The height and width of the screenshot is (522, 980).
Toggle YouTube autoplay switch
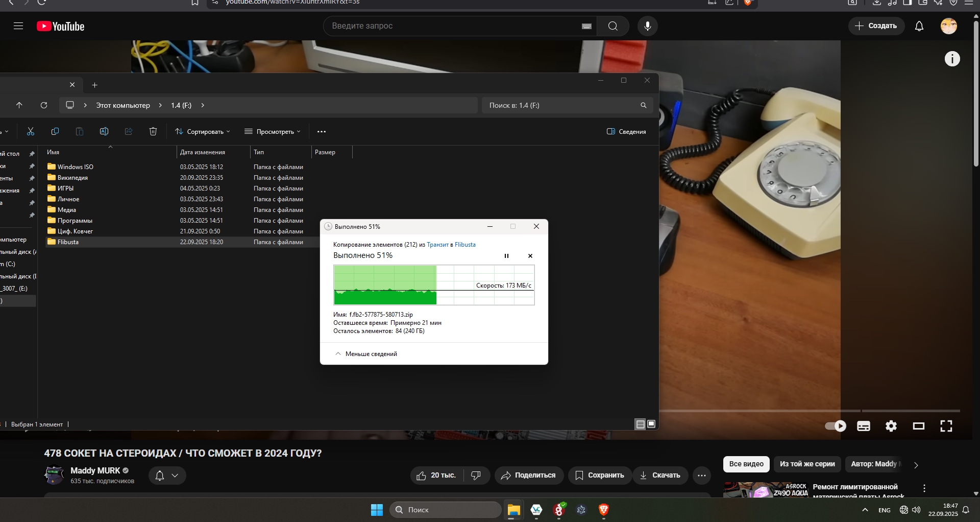coord(836,426)
